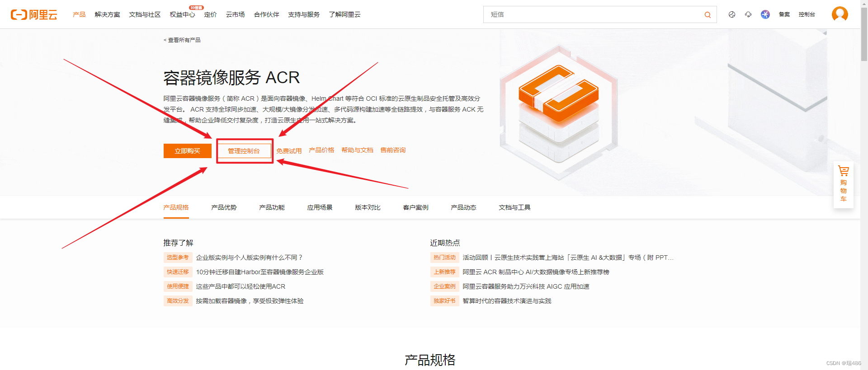This screenshot has width=868, height=370.
Task: Open 智算时代的容器技术演进与实践 link
Action: (507, 301)
